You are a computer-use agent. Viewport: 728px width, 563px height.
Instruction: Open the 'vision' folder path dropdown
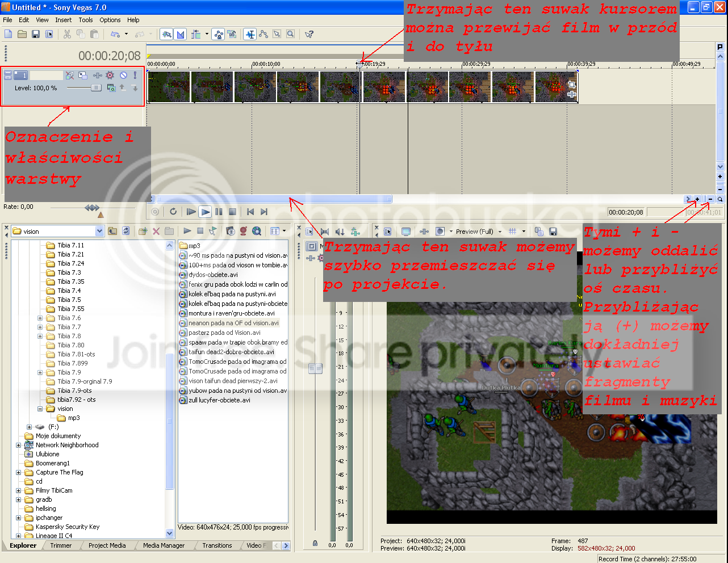(x=100, y=231)
